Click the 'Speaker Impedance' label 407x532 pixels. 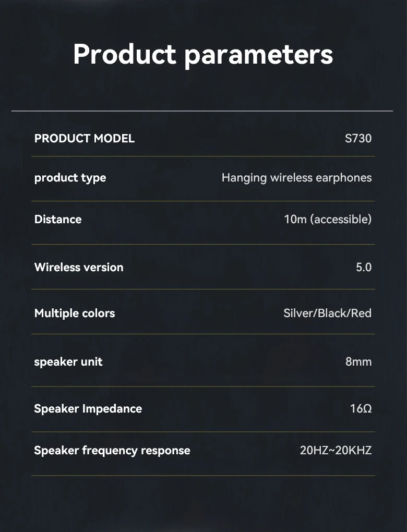tap(88, 408)
